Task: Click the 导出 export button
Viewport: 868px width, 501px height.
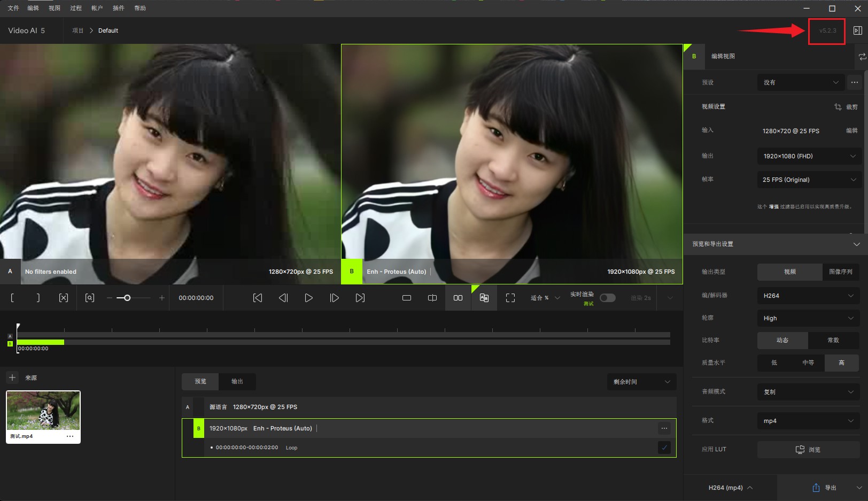Action: (x=824, y=488)
